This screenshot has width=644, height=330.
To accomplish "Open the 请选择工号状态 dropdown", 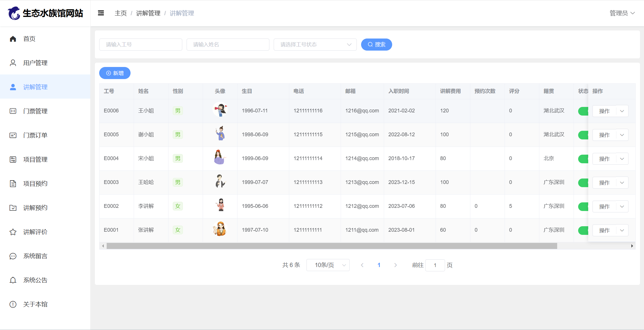I will click(x=315, y=45).
